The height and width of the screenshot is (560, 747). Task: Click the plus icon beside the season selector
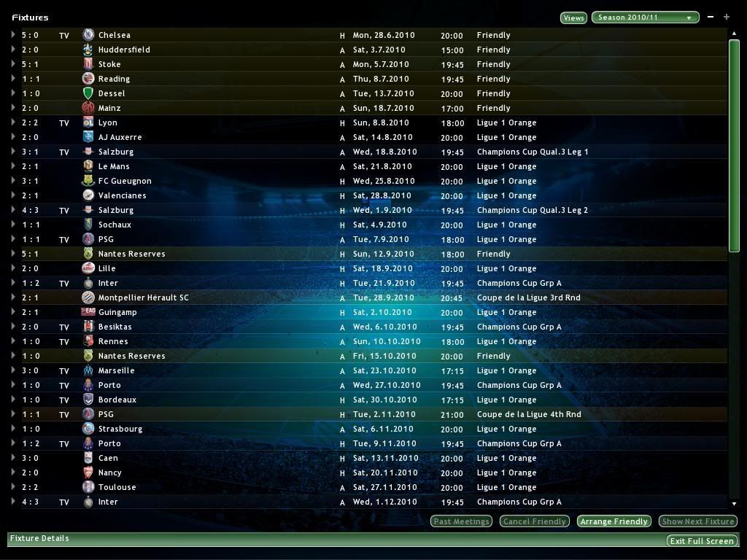tap(727, 17)
